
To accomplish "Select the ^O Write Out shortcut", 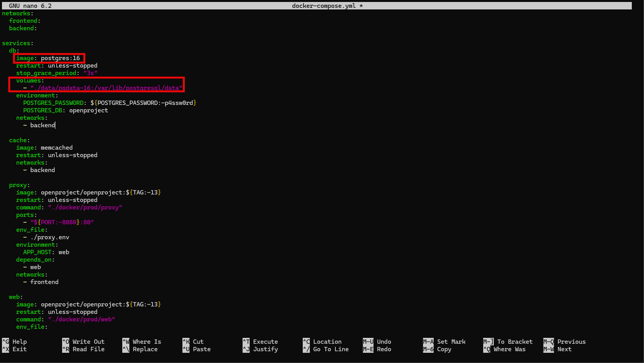I will pyautogui.click(x=83, y=342).
